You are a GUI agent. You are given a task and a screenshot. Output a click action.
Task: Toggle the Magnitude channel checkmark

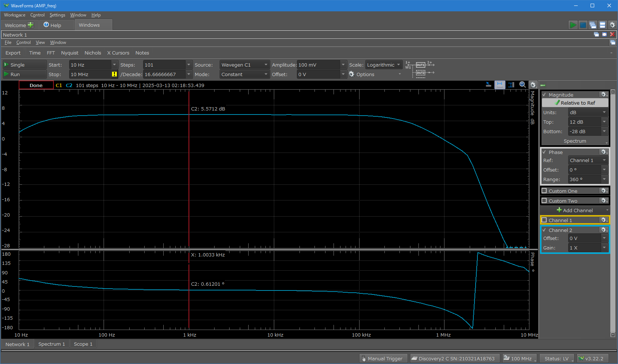[544, 95]
